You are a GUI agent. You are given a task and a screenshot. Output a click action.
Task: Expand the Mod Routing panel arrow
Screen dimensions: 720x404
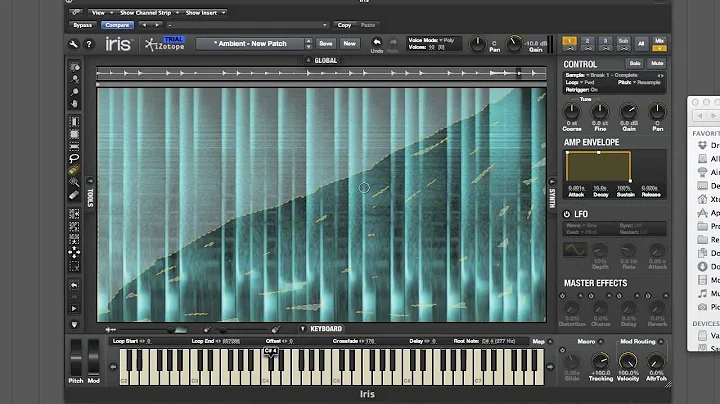click(x=661, y=342)
